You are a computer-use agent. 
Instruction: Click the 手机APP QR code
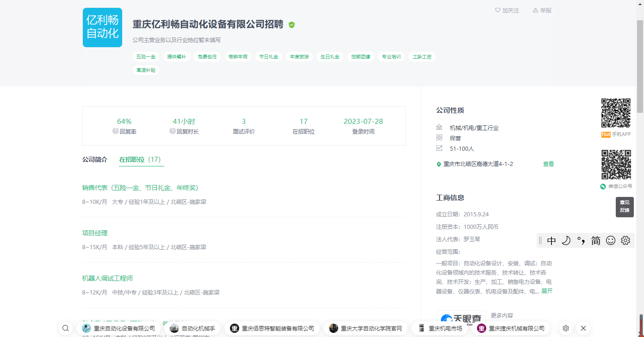[x=616, y=113]
